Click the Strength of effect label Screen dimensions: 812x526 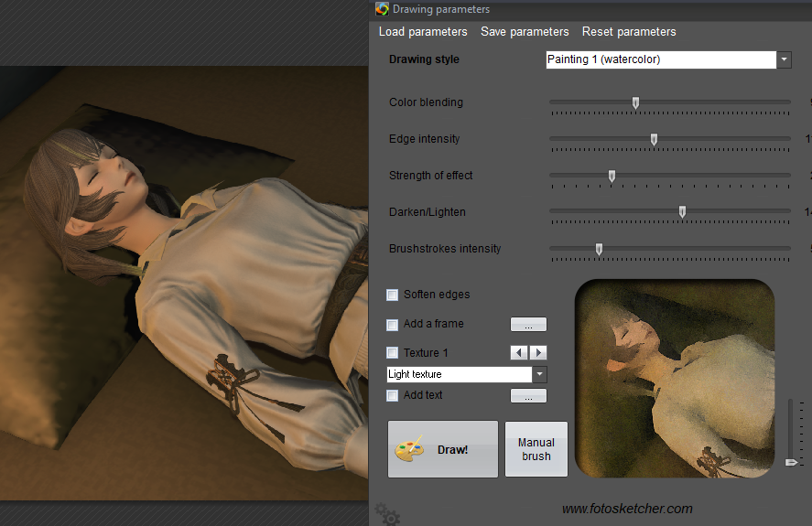click(x=430, y=176)
